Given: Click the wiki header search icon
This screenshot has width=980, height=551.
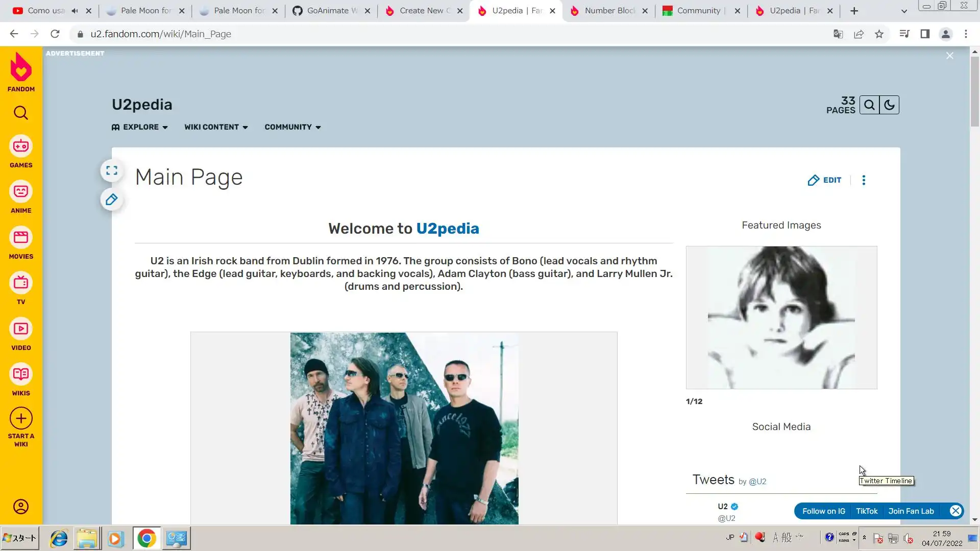Looking at the screenshot, I should point(869,105).
